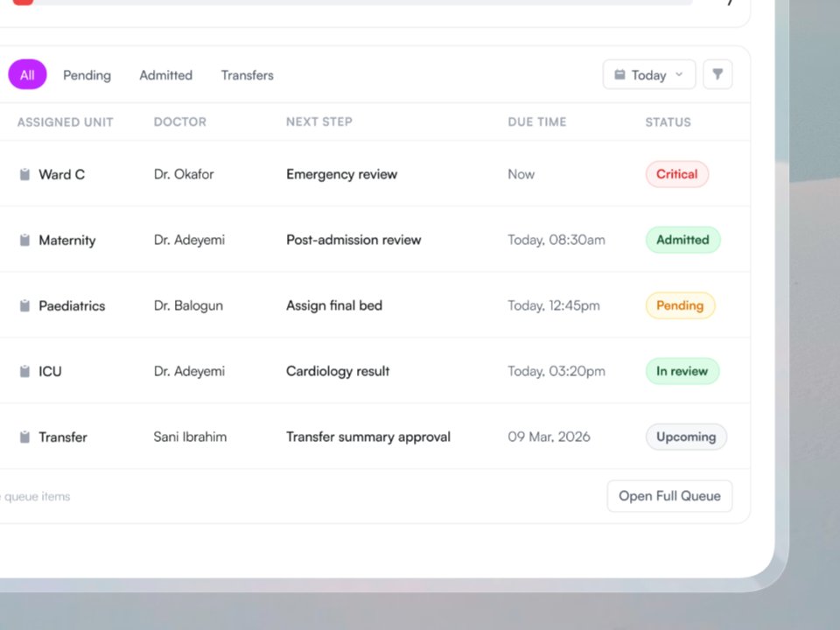The width and height of the screenshot is (840, 630).
Task: Open the Transfers tab
Action: (x=247, y=75)
